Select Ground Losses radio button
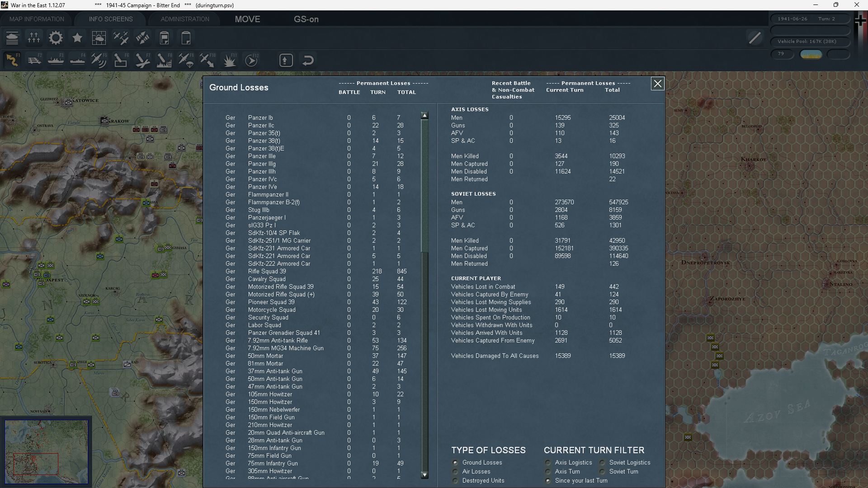868x488 pixels. (455, 462)
